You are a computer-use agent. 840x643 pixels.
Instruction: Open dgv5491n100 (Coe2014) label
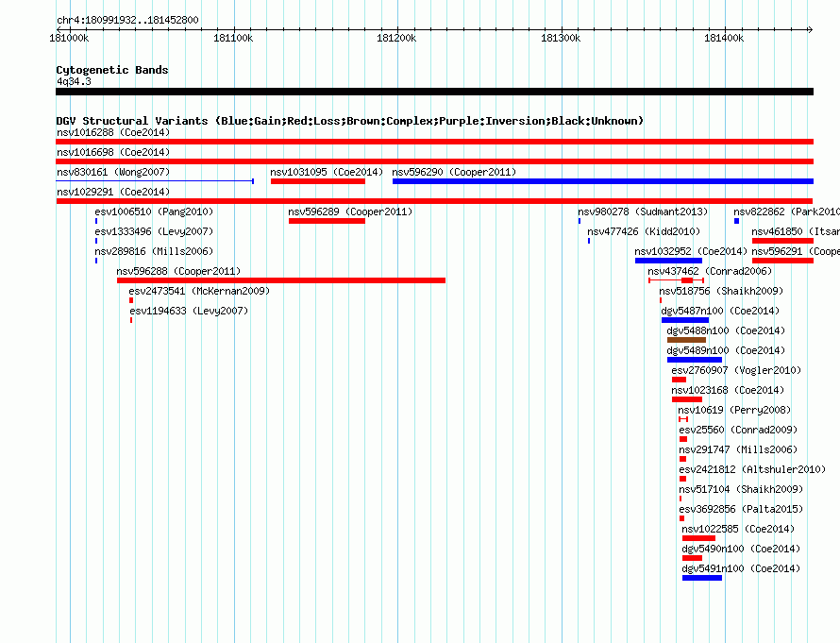[740, 568]
